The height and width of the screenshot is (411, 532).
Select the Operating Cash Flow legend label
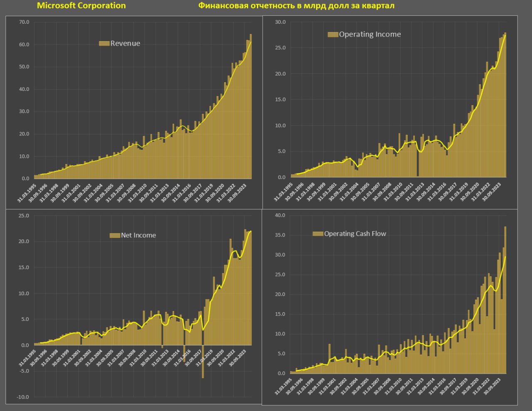coord(355,234)
